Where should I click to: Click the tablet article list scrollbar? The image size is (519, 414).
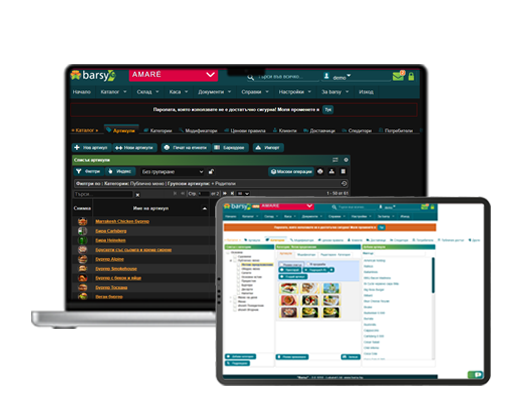pyautogui.click(x=433, y=275)
